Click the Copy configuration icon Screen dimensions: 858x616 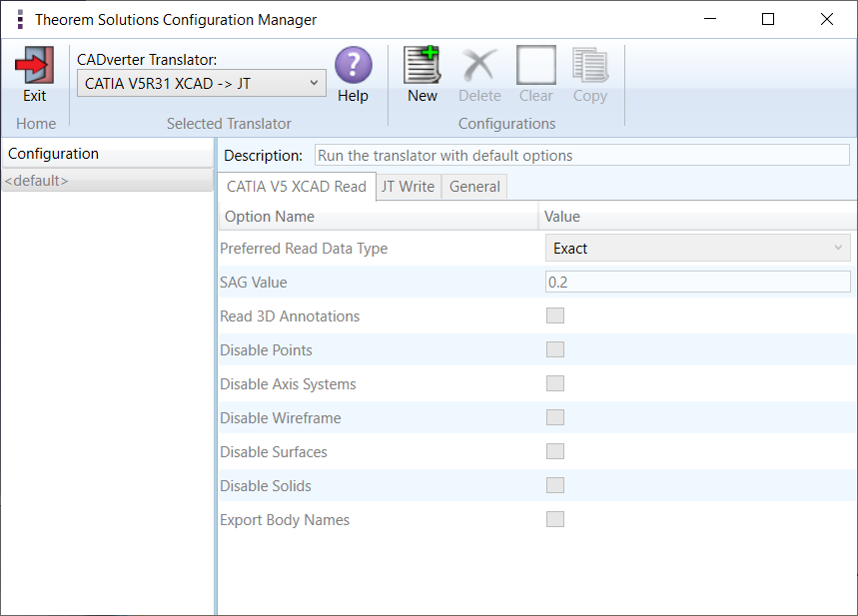tap(590, 65)
